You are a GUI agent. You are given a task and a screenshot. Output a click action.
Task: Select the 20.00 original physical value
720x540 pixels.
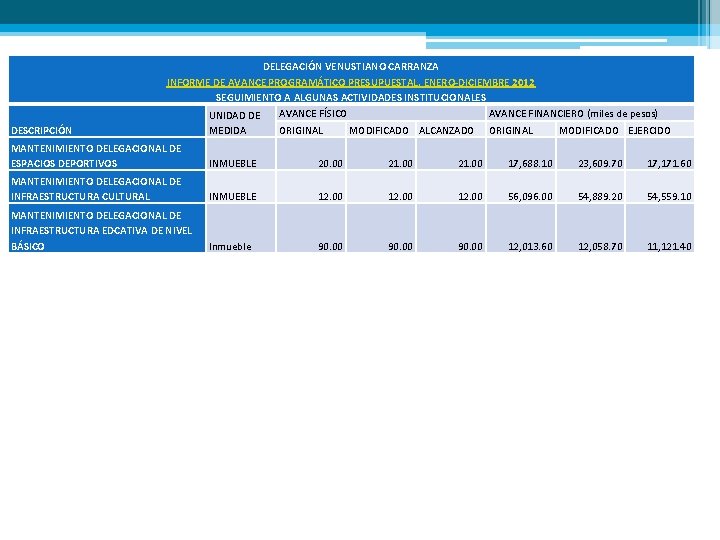pos(331,163)
